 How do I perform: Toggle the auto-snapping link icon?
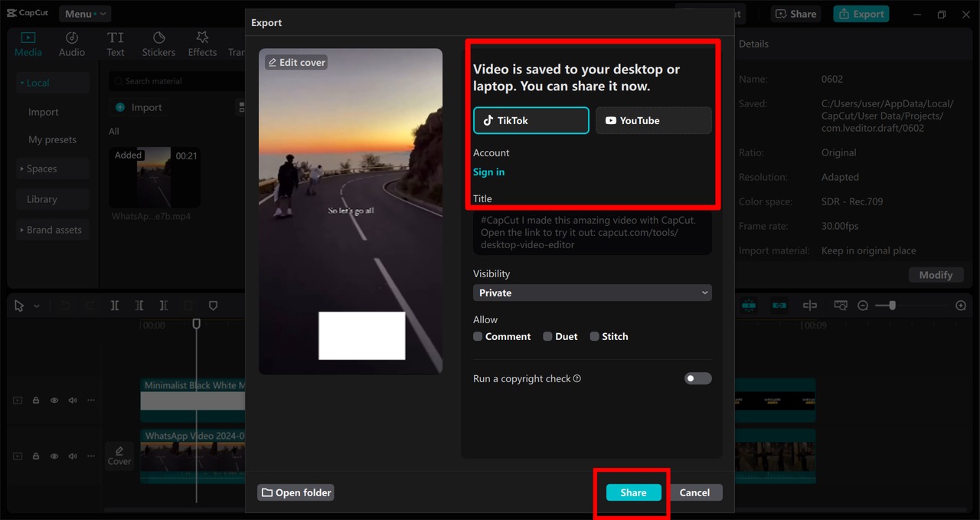(x=779, y=306)
